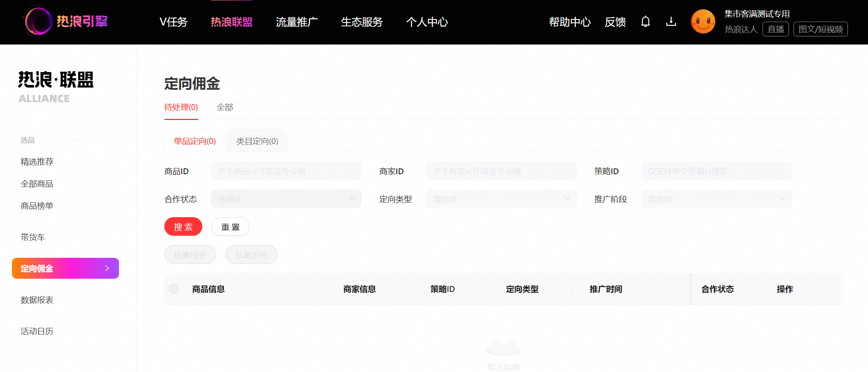Click the 热浪·联盟 ALLIANCE sidebar logo
The width and height of the screenshot is (868, 372).
tap(56, 87)
